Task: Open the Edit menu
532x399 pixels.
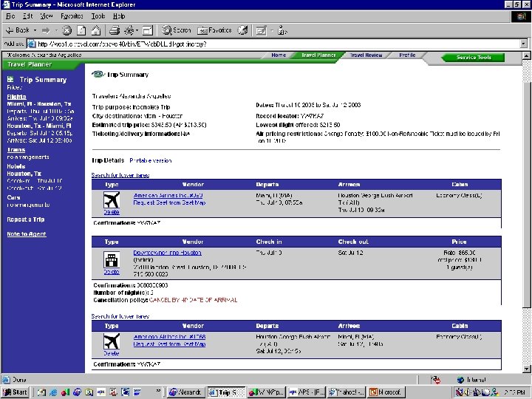Action: coord(27,16)
